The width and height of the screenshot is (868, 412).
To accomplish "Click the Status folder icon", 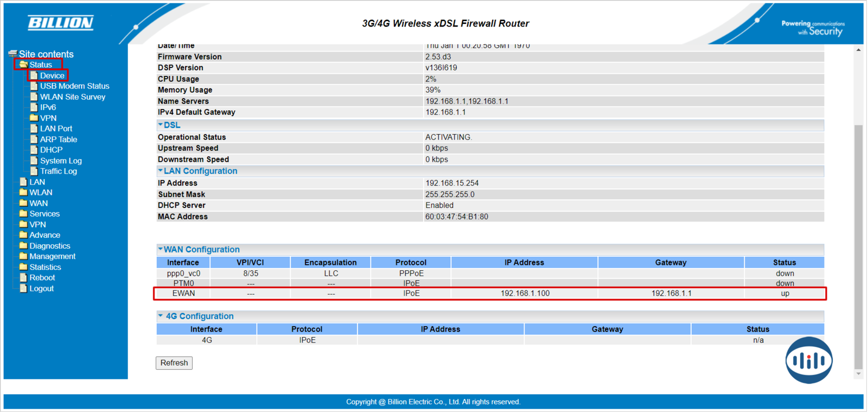I will (x=23, y=65).
